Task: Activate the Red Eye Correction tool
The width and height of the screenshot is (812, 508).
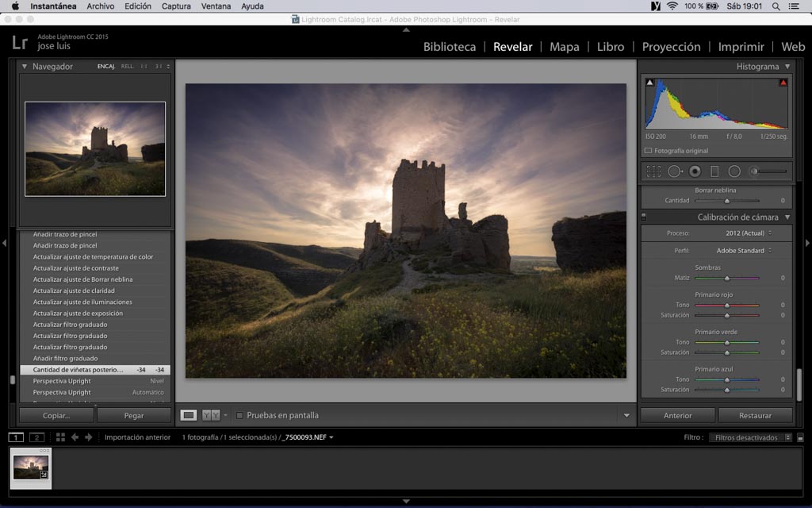Action: 695,171
